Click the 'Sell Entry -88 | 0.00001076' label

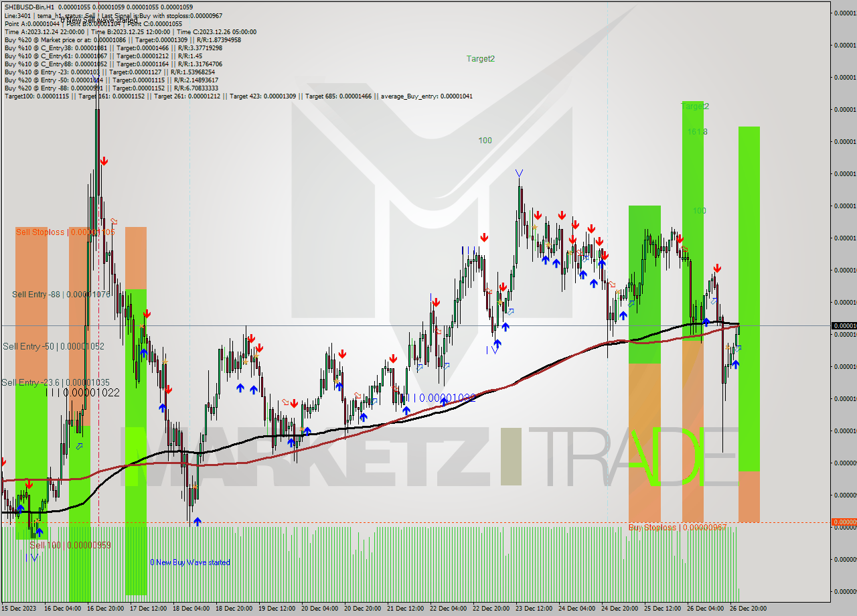(x=61, y=294)
